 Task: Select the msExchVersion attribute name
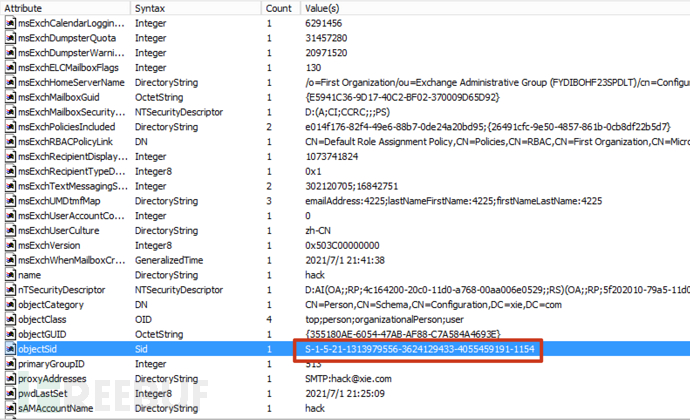click(49, 245)
